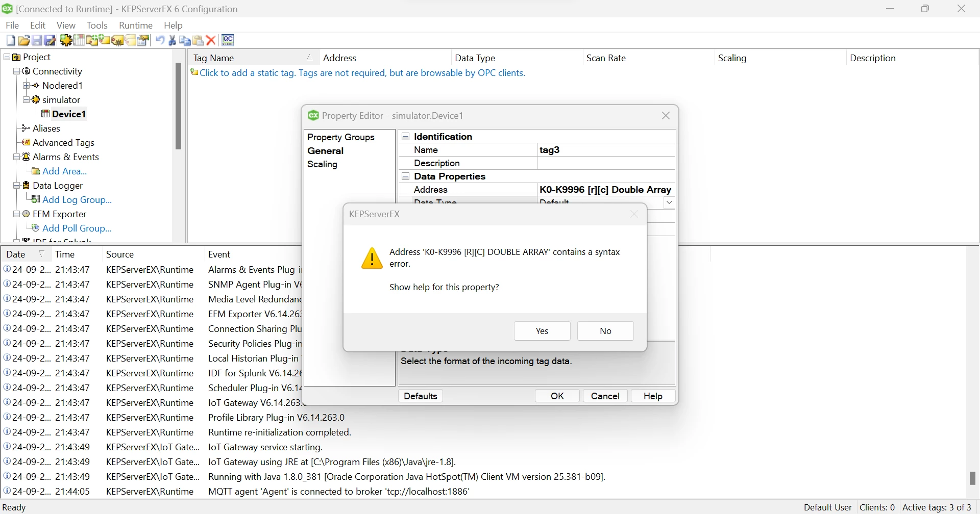Collapse the Data Properties section

pos(406,176)
